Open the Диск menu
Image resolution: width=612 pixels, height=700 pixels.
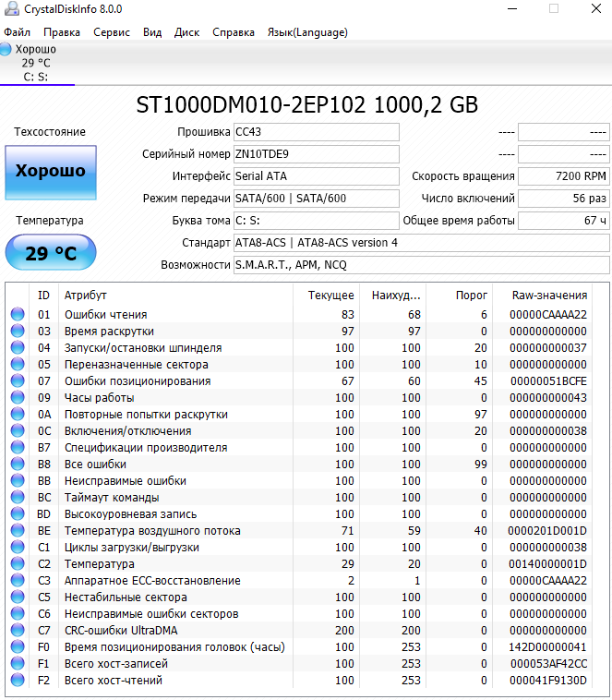click(186, 32)
